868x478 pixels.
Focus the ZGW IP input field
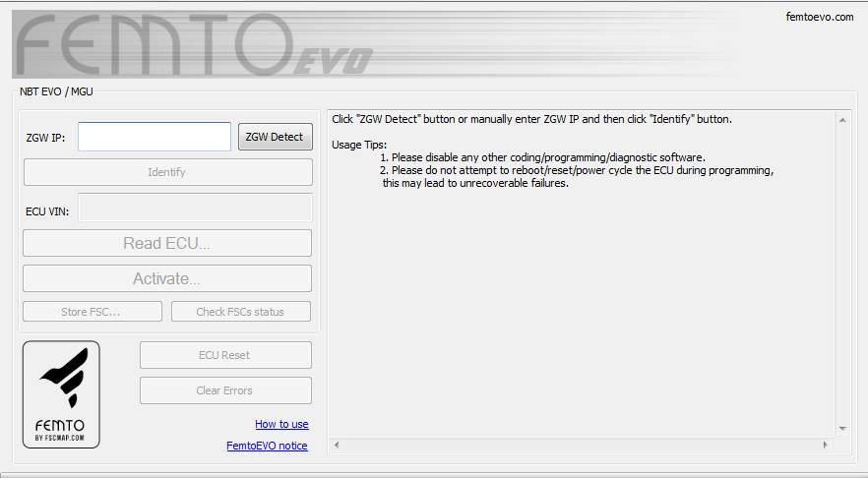tap(155, 137)
